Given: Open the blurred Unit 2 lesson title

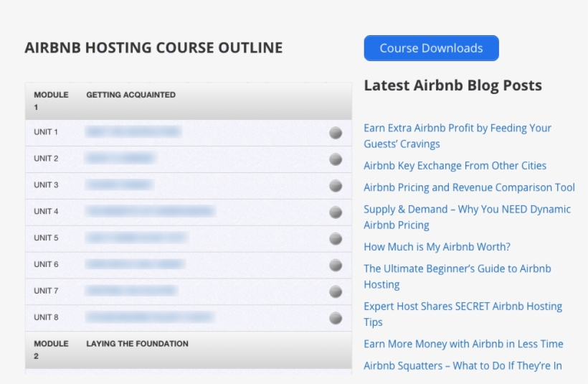Looking at the screenshot, I should coord(120,158).
